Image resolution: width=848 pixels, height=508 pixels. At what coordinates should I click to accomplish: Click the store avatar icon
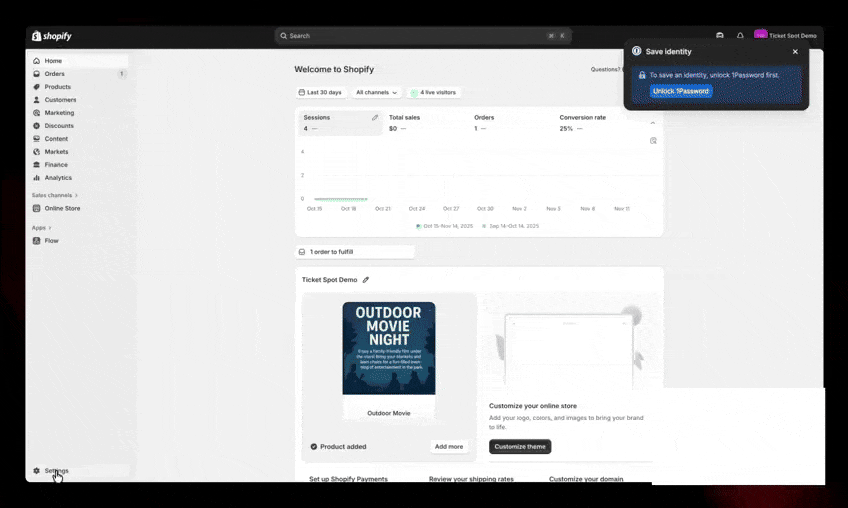click(x=760, y=35)
